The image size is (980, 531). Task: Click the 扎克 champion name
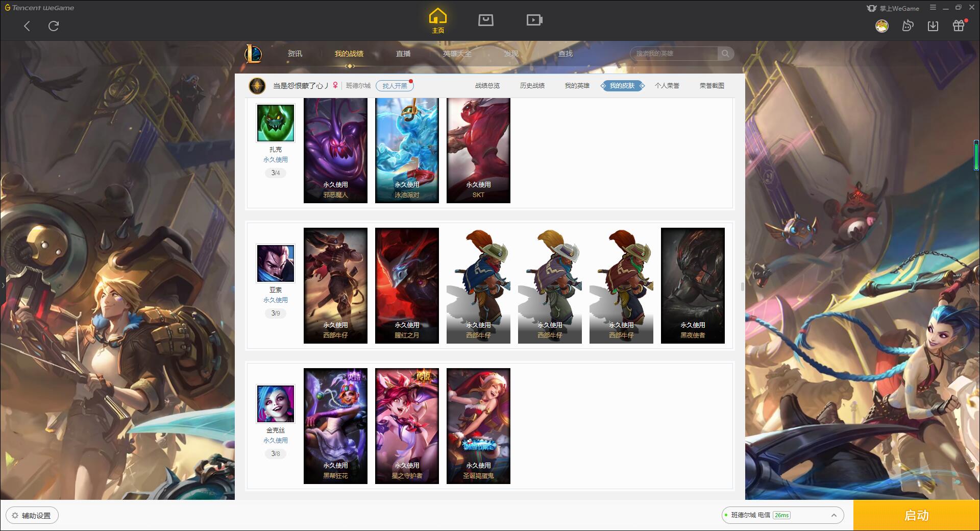(x=276, y=150)
